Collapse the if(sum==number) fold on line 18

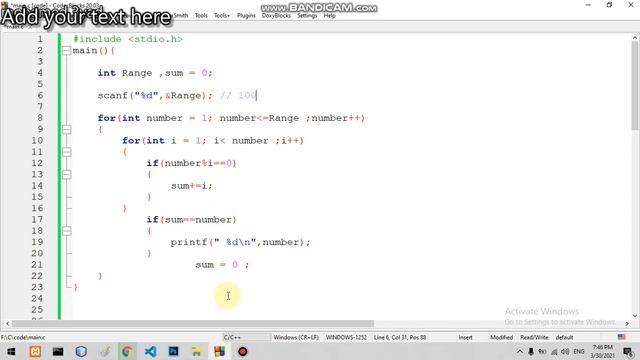coord(67,231)
